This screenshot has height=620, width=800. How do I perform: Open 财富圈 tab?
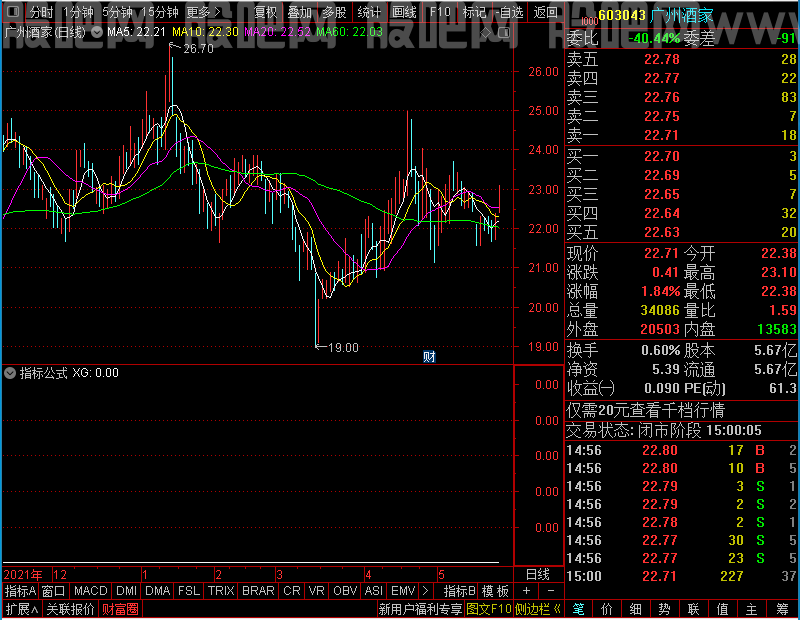(120, 609)
